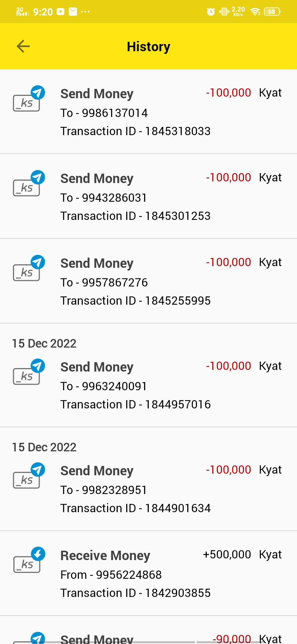The image size is (297, 644).
Task: Tap the +500,000 Kyat amount
Action: 242,555
